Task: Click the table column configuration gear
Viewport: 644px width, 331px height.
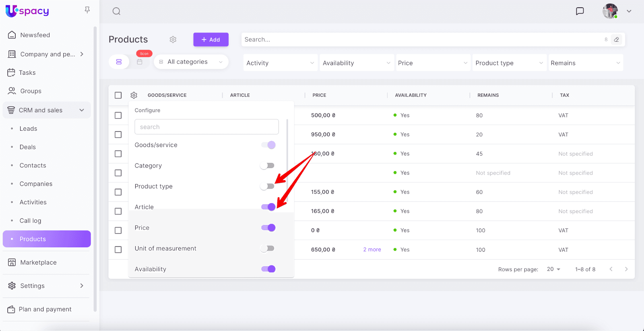Action: (x=134, y=95)
